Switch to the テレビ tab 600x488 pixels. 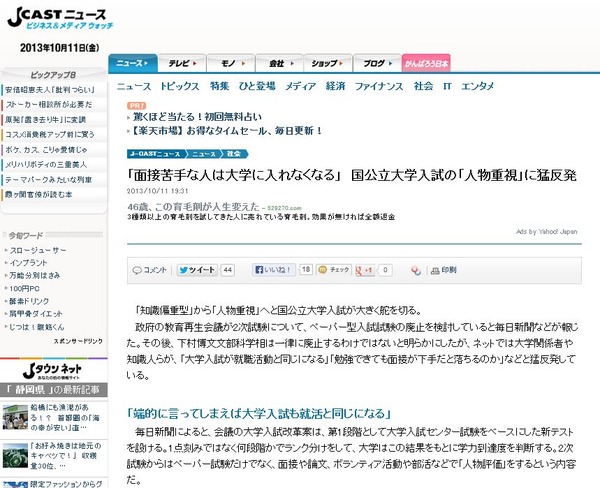pyautogui.click(x=182, y=63)
